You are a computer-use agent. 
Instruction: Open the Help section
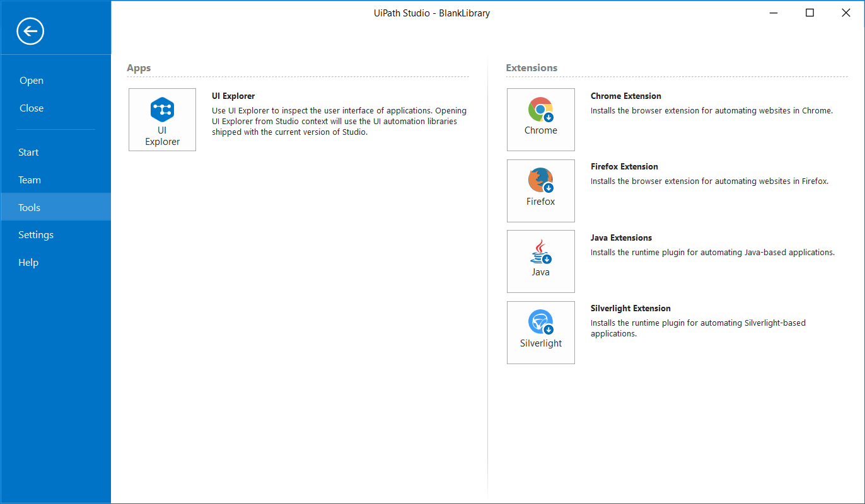(55, 263)
